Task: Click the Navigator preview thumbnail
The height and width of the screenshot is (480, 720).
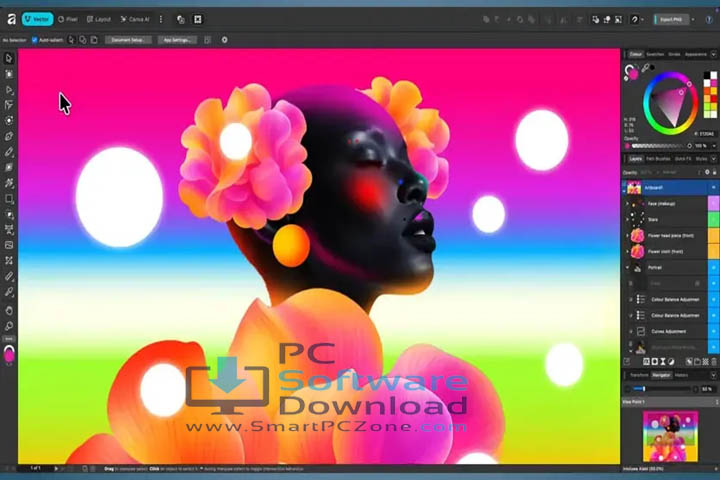Action: (x=670, y=436)
